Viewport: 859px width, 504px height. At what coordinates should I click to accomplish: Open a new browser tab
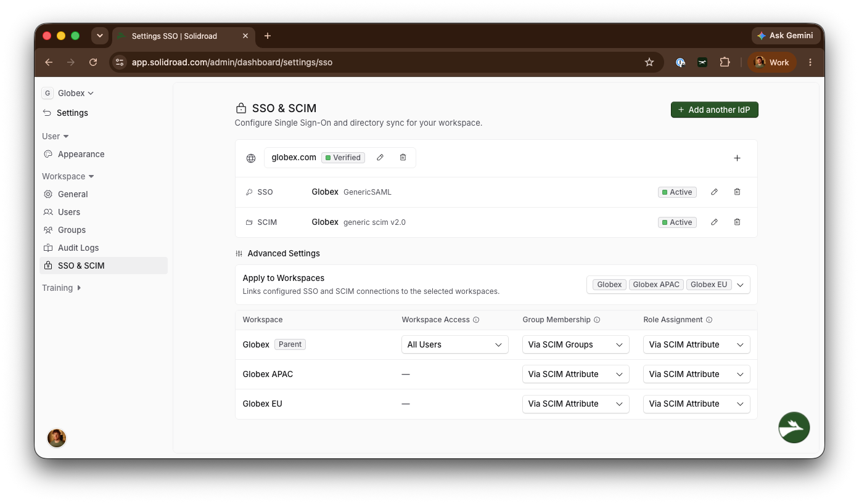pos(268,36)
